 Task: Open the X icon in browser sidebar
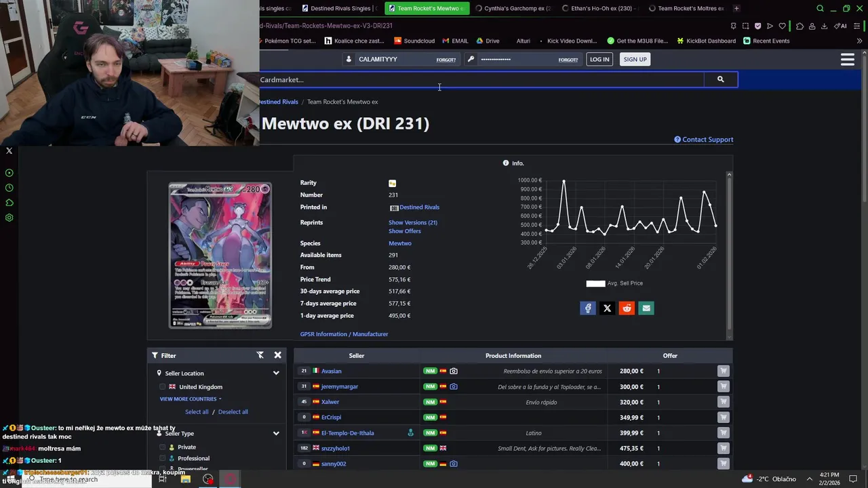pyautogui.click(x=9, y=150)
